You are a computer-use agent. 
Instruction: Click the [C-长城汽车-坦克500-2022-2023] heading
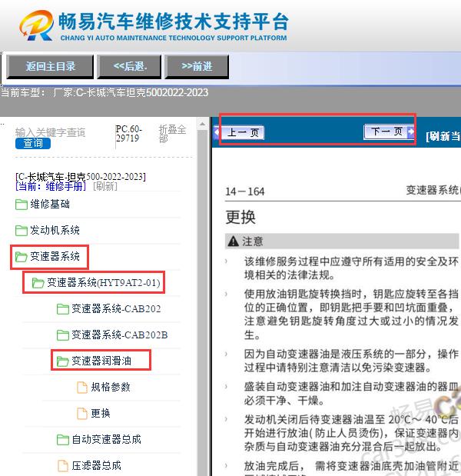81,177
